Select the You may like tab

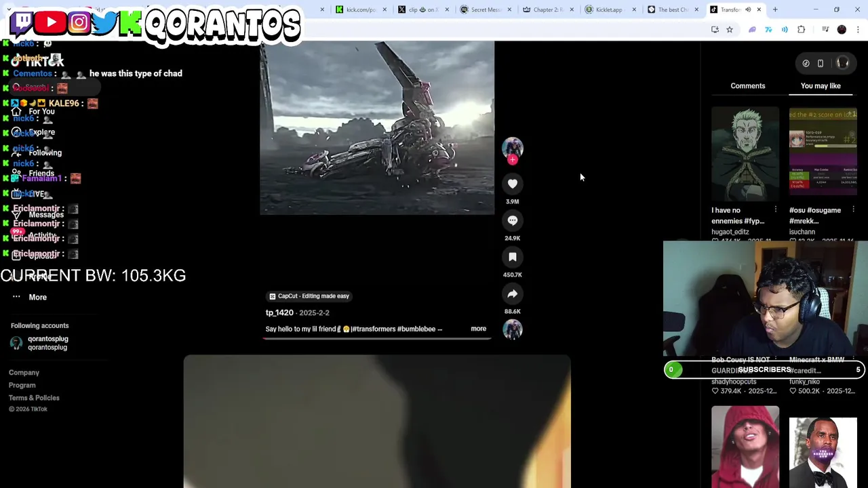point(821,85)
